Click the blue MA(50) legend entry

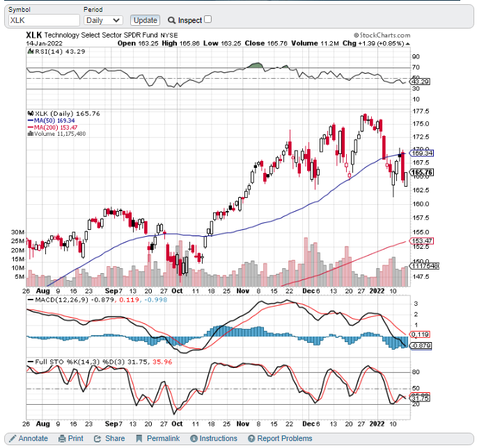click(x=52, y=121)
